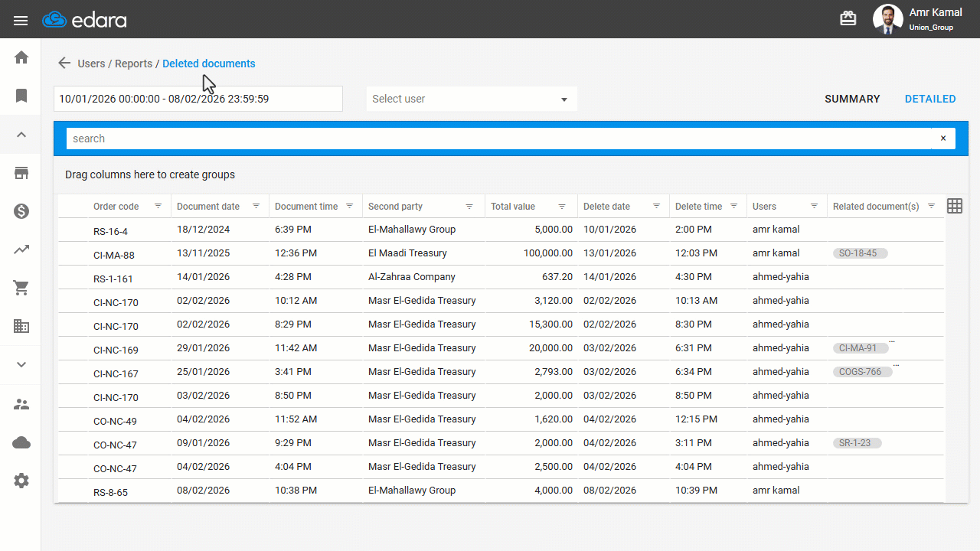Viewport: 980px width, 551px height.
Task: Open the Total value column filter
Action: (x=562, y=206)
